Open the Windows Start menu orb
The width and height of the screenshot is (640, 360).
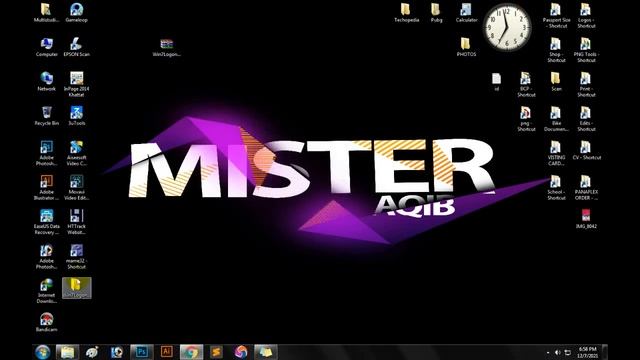point(42,352)
